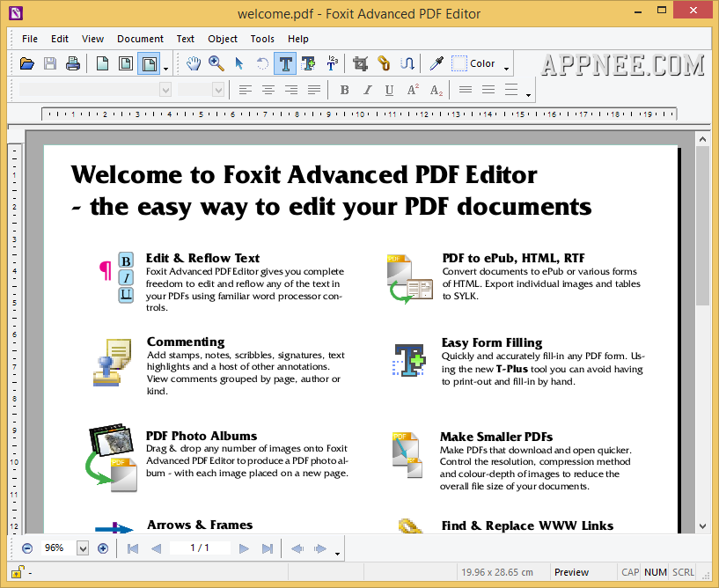Open the Color dropdown arrow

[x=506, y=69]
